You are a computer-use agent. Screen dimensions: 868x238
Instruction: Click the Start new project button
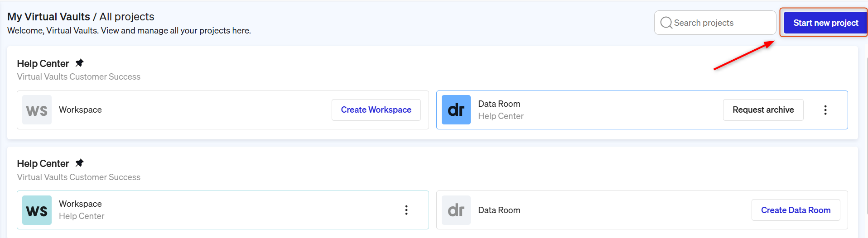click(x=825, y=23)
